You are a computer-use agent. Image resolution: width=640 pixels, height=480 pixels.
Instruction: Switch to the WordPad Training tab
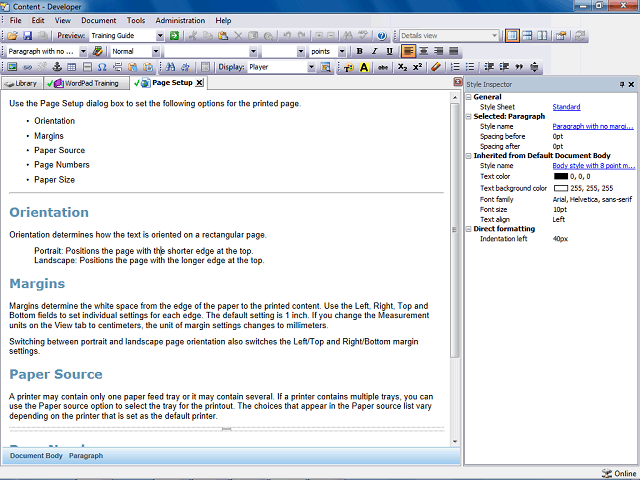86,83
